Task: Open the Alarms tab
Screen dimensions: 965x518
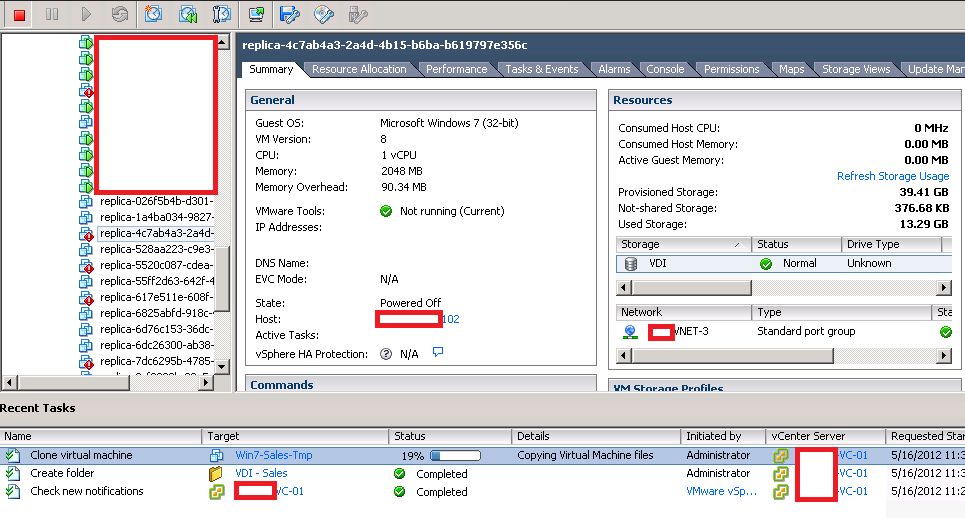Action: [614, 69]
